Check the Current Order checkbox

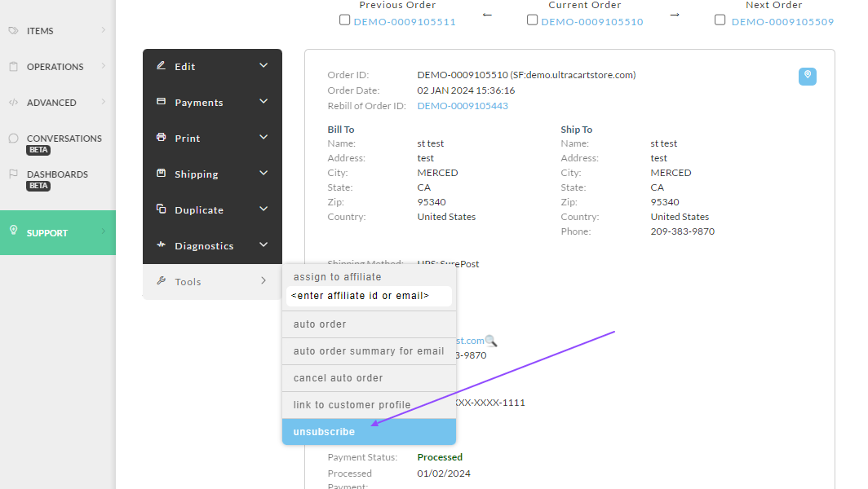(532, 20)
